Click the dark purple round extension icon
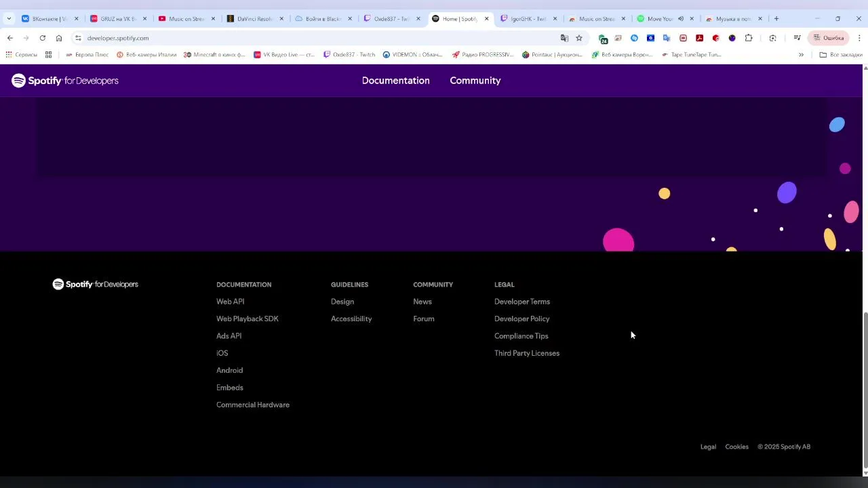This screenshot has height=488, width=868. [x=732, y=38]
